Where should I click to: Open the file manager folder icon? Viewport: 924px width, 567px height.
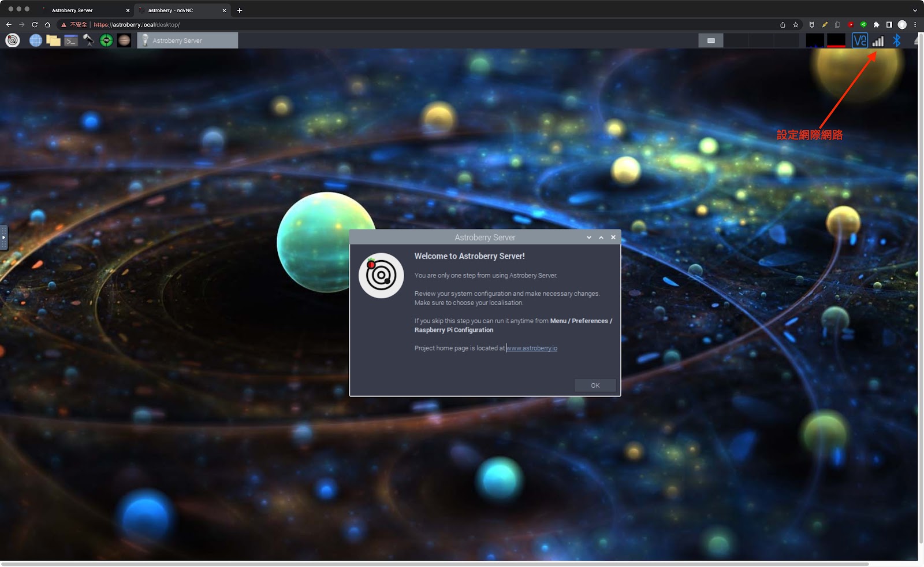pyautogui.click(x=53, y=40)
